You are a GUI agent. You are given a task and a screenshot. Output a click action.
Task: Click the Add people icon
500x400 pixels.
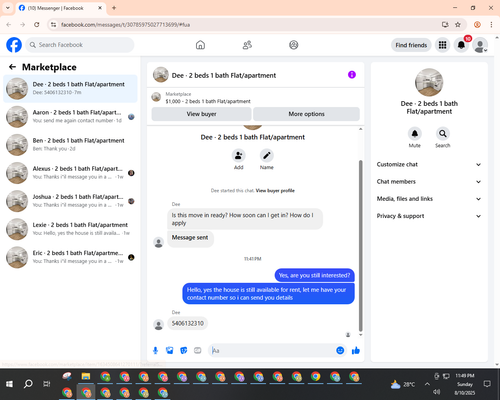(239, 156)
